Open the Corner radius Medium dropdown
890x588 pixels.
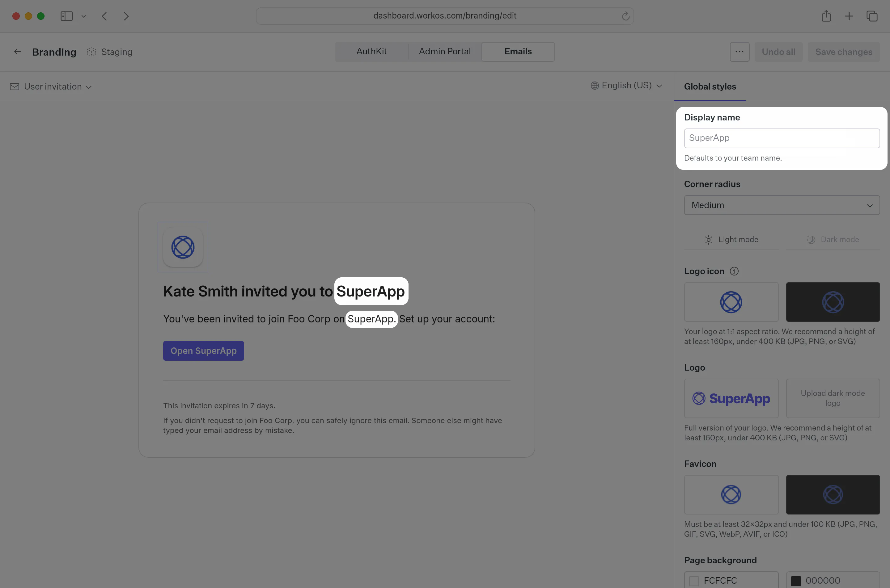point(782,205)
